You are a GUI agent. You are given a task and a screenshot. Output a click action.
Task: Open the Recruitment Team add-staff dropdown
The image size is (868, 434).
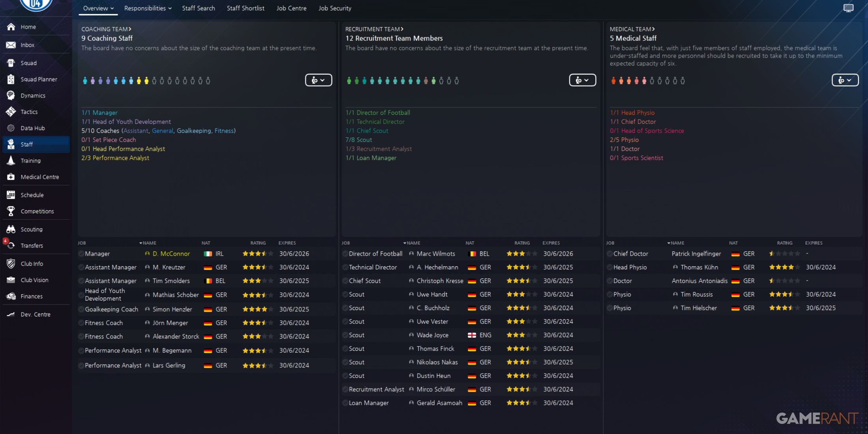click(582, 80)
